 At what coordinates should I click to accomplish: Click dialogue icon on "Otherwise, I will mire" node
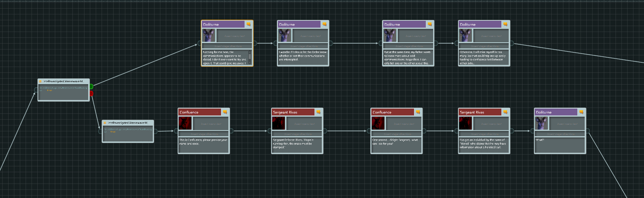(x=505, y=24)
